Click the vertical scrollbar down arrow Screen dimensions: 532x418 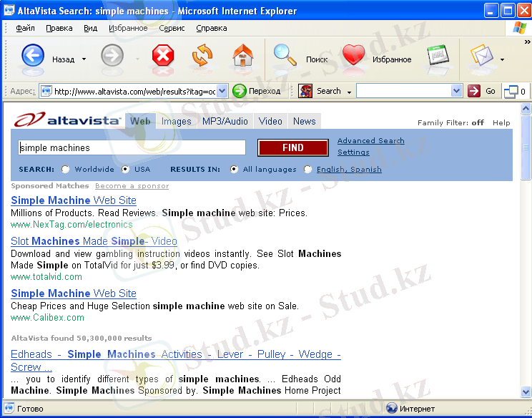click(x=526, y=392)
